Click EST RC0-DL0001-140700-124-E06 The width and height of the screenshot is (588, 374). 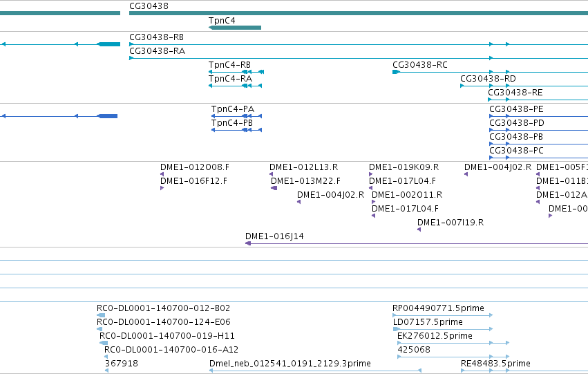click(99, 329)
